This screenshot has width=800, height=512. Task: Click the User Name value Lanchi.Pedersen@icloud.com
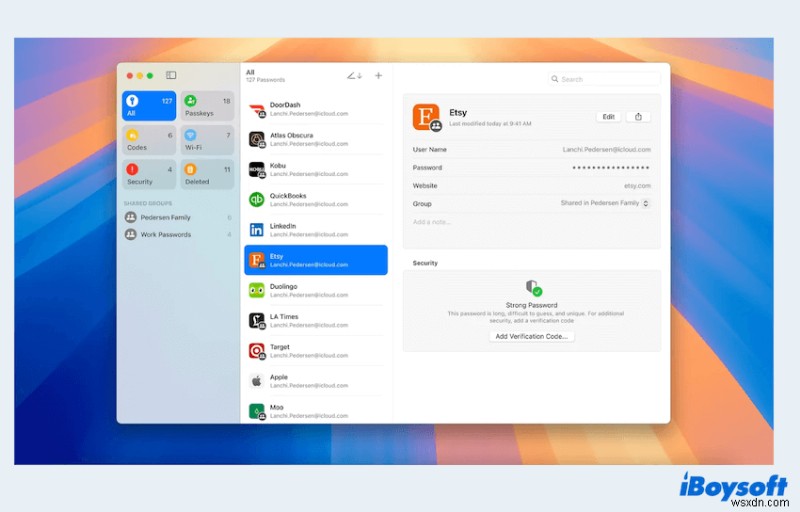(606, 149)
